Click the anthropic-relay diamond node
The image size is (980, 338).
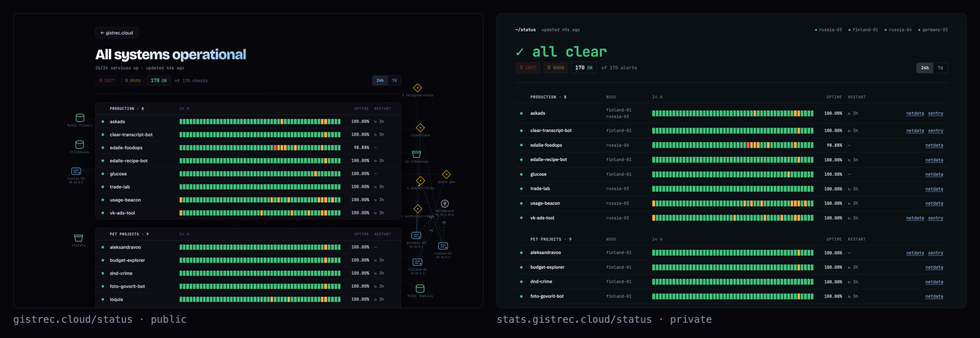point(418,208)
